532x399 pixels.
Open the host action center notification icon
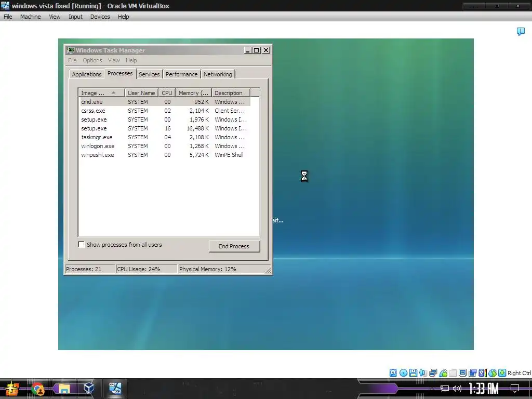(x=515, y=389)
